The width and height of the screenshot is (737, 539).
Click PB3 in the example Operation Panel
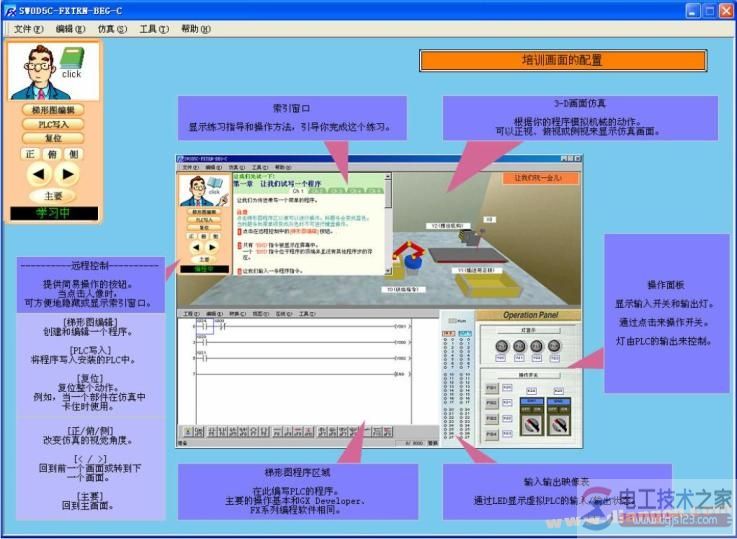point(492,418)
